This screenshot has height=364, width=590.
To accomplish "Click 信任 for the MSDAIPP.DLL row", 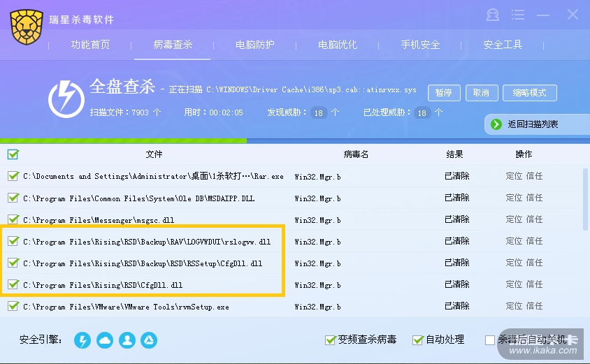I will [534, 198].
